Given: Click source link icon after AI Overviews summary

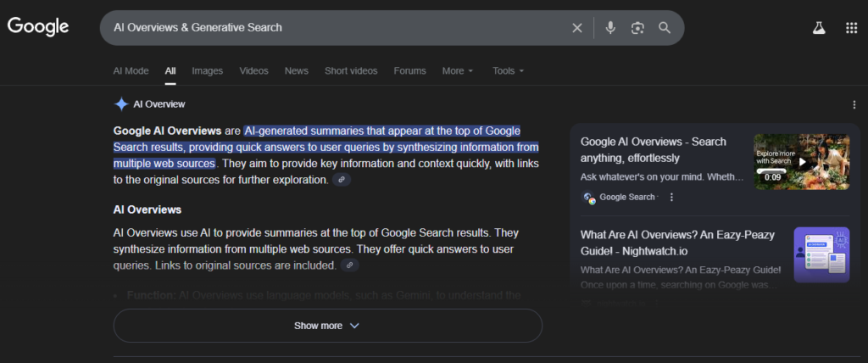Looking at the screenshot, I should pos(349,265).
